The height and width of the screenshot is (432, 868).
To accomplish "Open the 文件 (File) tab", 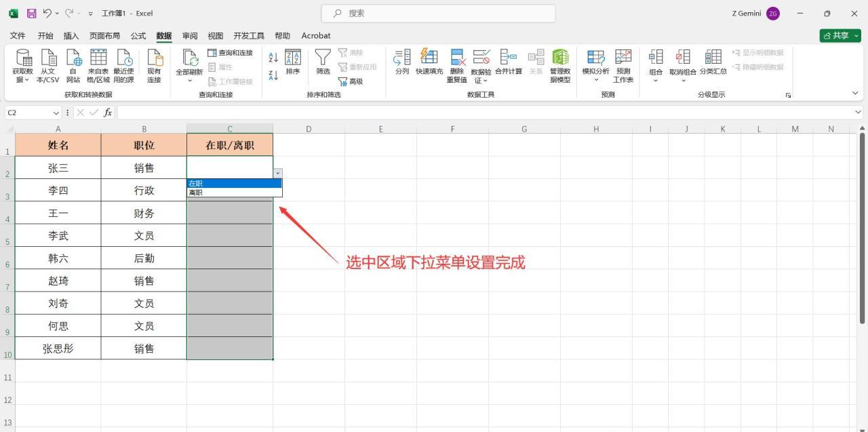I will coord(18,36).
